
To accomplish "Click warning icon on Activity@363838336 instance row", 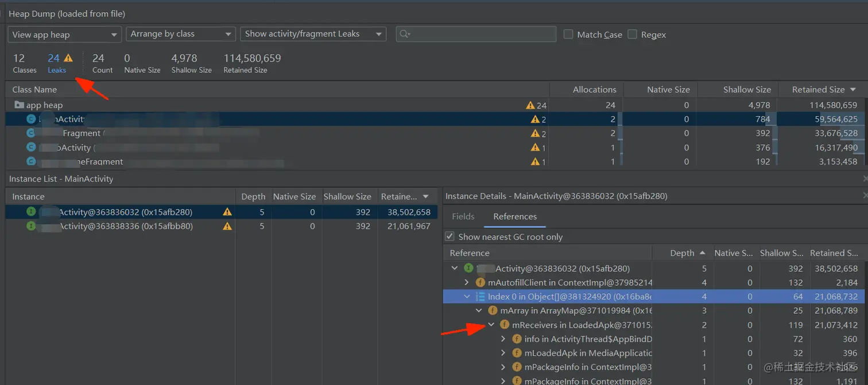I will (x=227, y=226).
